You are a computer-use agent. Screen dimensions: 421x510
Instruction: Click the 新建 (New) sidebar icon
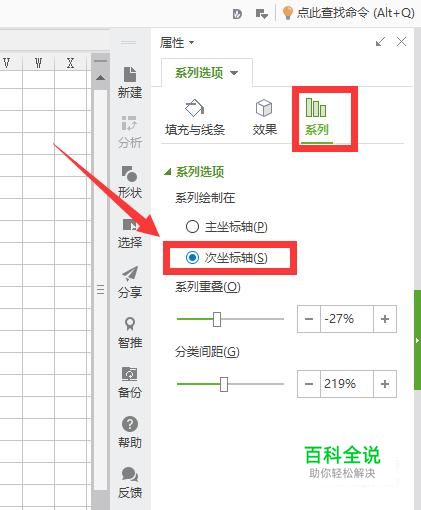click(130, 82)
